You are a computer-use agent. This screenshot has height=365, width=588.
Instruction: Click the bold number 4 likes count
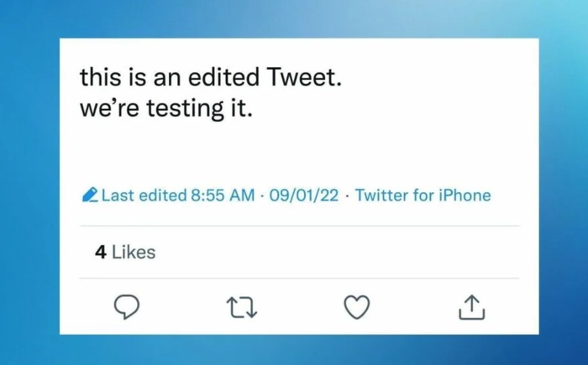[x=101, y=253]
